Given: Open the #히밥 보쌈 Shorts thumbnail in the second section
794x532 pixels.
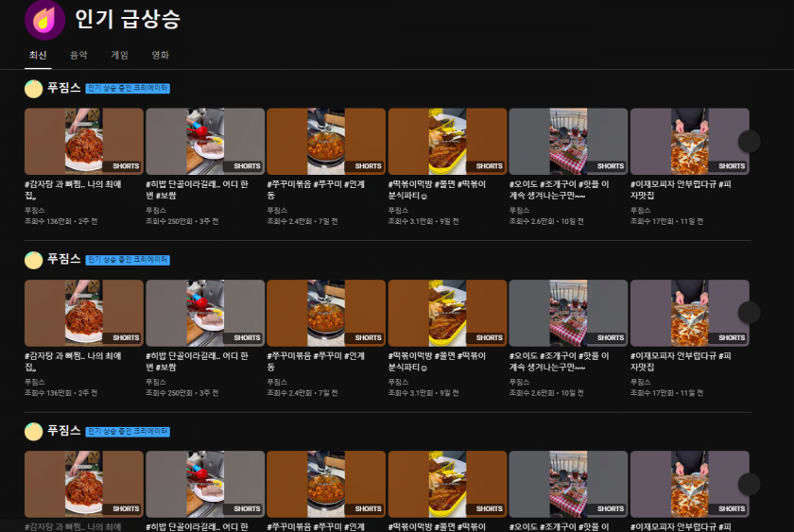Looking at the screenshot, I should coord(205,313).
